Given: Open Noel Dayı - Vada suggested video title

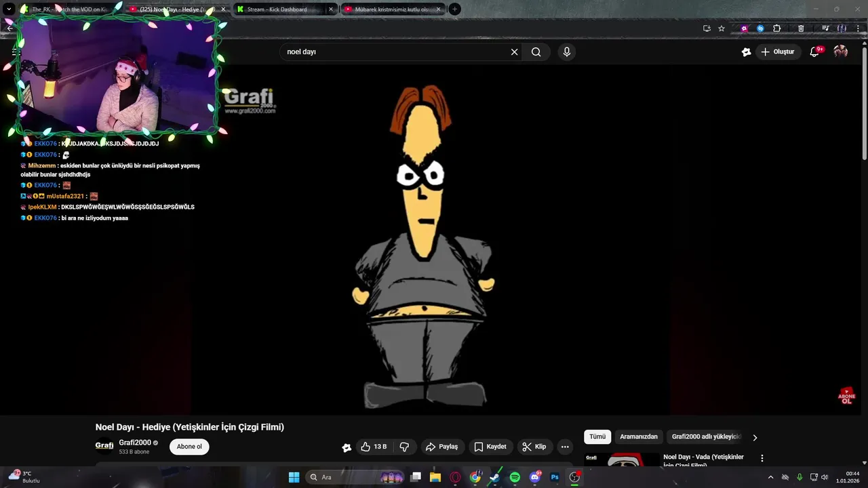Looking at the screenshot, I should pyautogui.click(x=703, y=460).
